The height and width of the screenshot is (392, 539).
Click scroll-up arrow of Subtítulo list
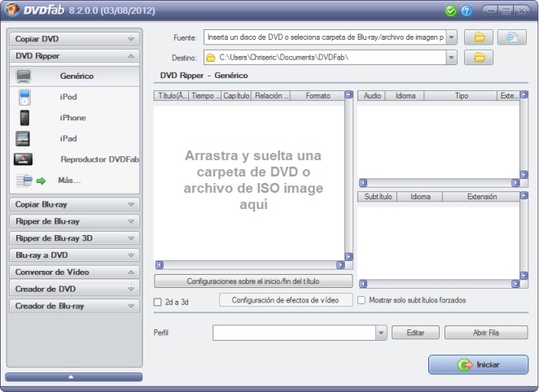click(524, 196)
